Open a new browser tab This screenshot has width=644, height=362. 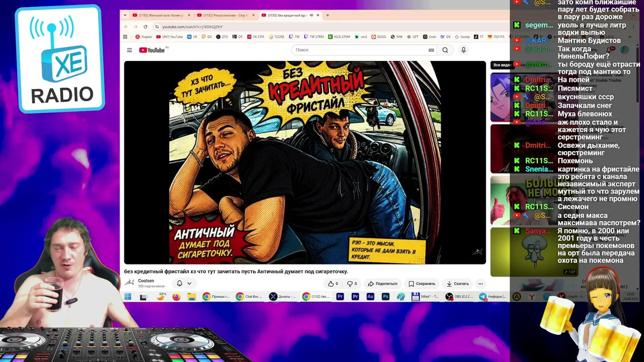328,15
